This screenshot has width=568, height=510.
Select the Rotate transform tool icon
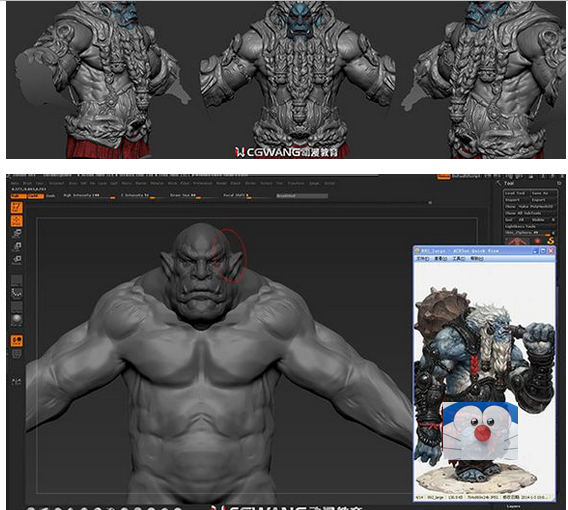pyautogui.click(x=16, y=260)
